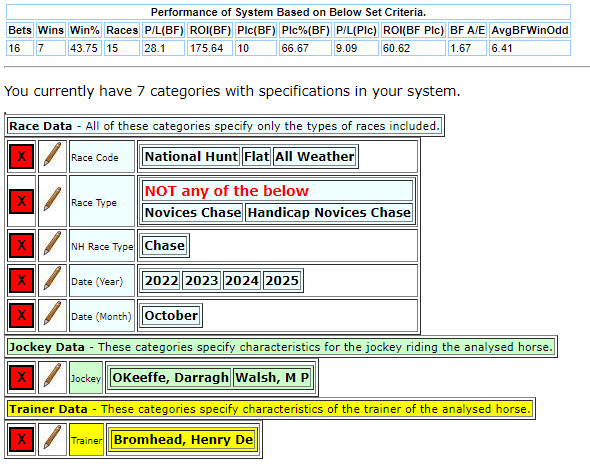
Task: Click the 2023 year value
Action: pyautogui.click(x=201, y=280)
